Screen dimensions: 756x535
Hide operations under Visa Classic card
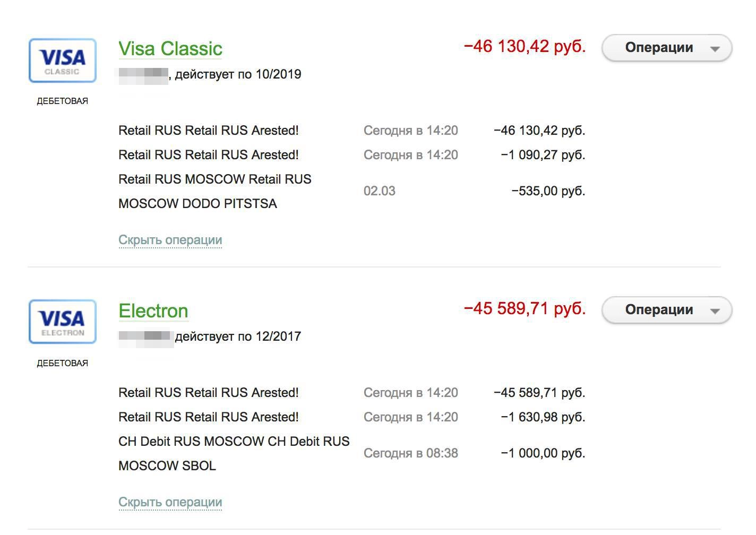(x=170, y=240)
